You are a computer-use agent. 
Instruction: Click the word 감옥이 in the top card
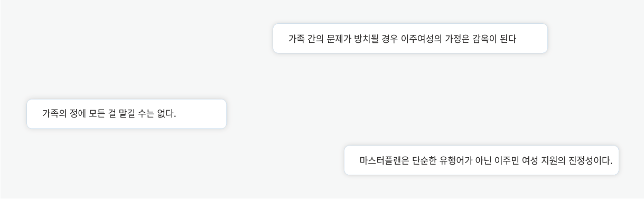pyautogui.click(x=484, y=39)
